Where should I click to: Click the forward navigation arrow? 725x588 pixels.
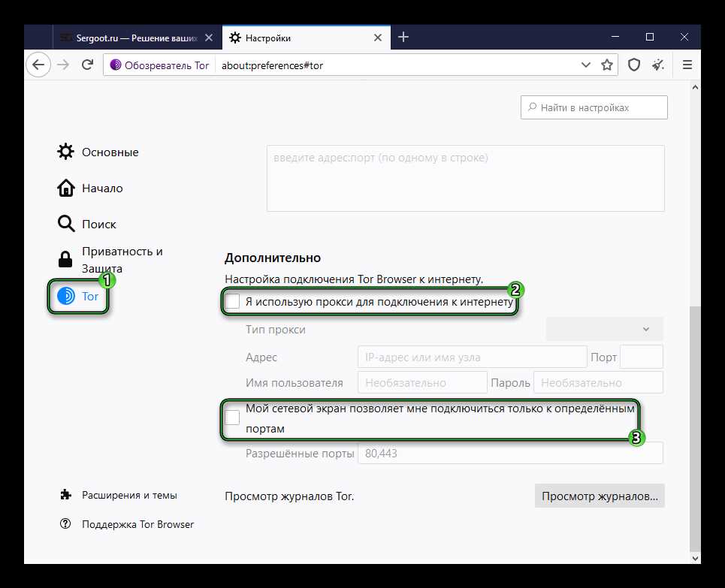pos(63,65)
